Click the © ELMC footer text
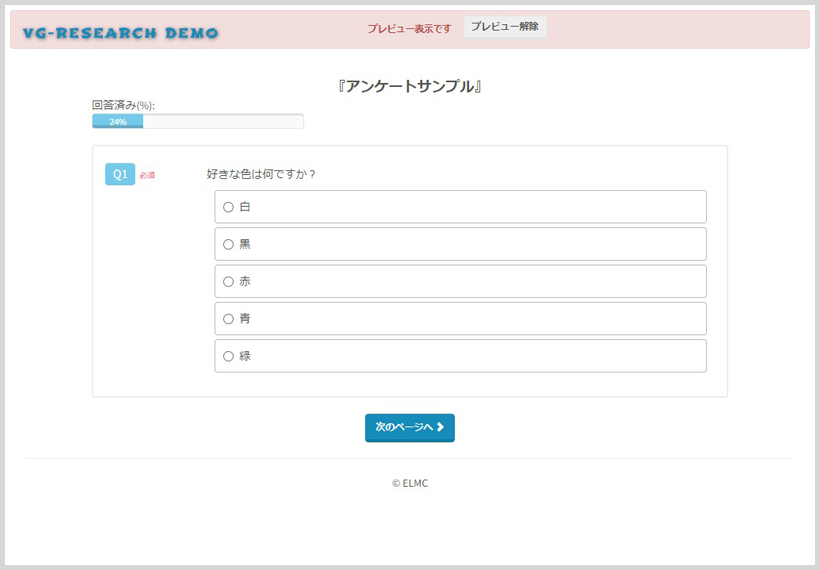The width and height of the screenshot is (820, 570). (x=410, y=483)
